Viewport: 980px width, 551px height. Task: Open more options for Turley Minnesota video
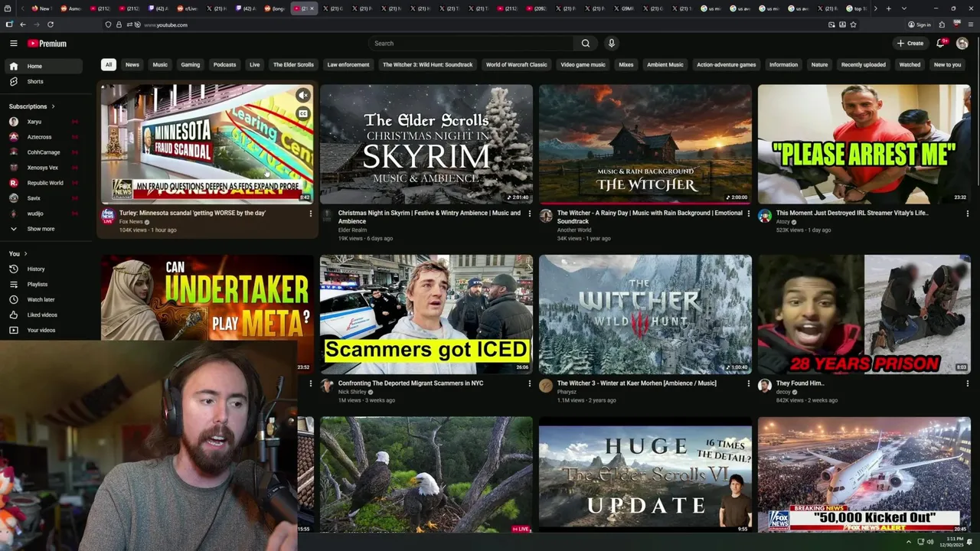click(310, 214)
